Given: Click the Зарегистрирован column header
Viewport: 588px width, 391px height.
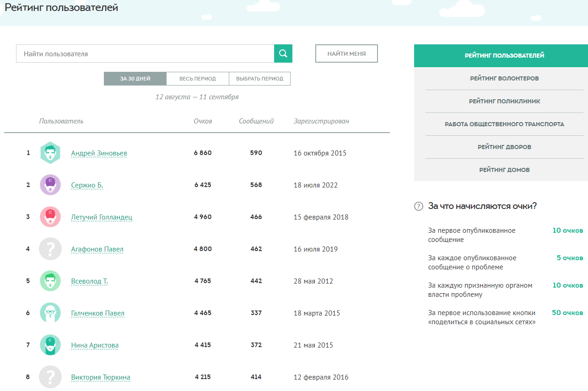Looking at the screenshot, I should coord(321,121).
